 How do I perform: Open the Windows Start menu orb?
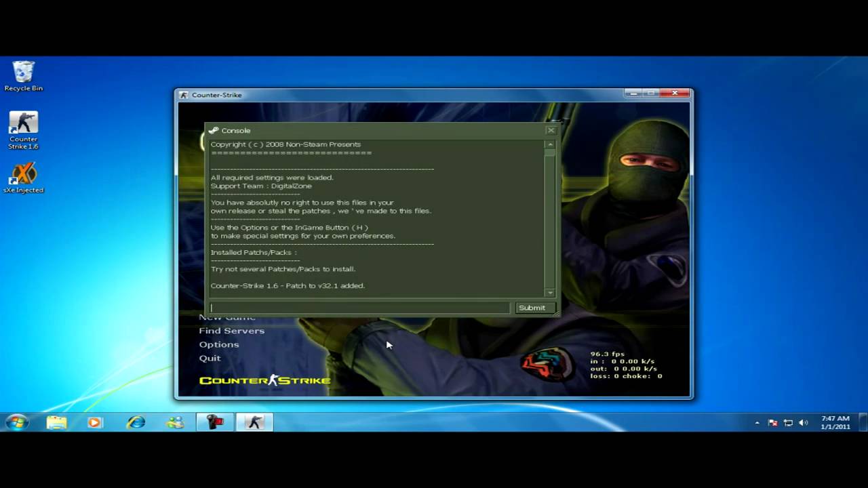pos(16,422)
